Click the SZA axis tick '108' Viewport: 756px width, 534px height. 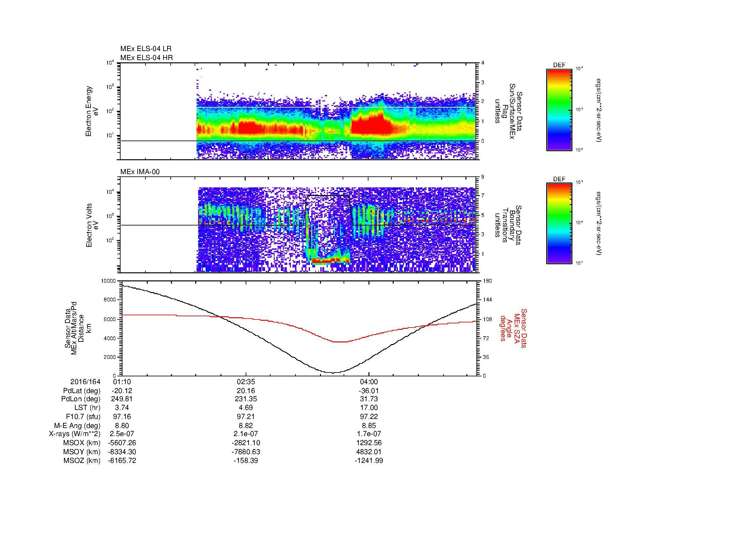coord(487,319)
